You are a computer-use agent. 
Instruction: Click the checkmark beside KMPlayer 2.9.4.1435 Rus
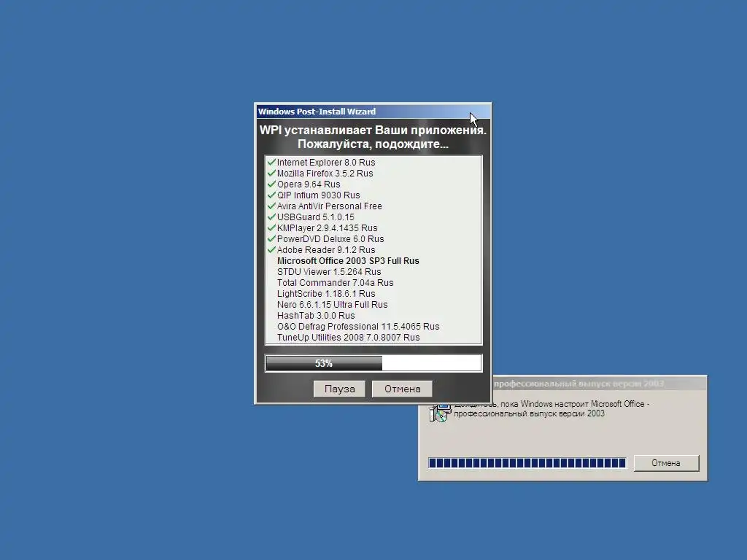pos(271,227)
